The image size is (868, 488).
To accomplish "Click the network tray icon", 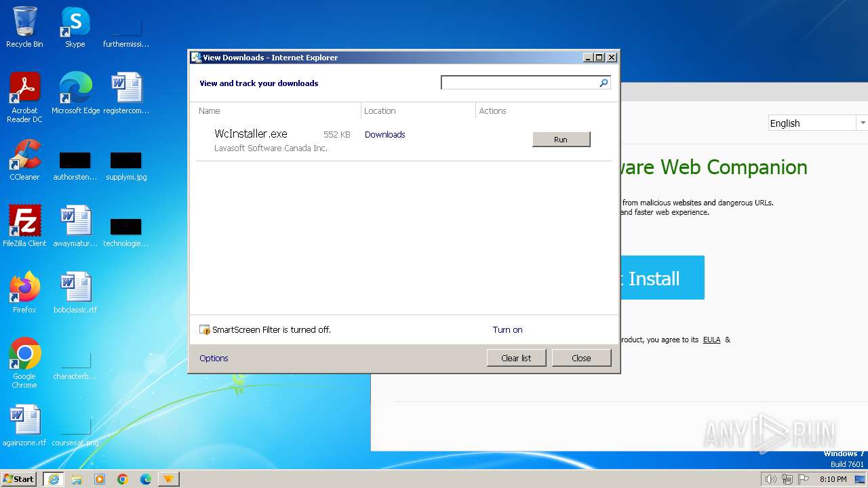I will 787,479.
